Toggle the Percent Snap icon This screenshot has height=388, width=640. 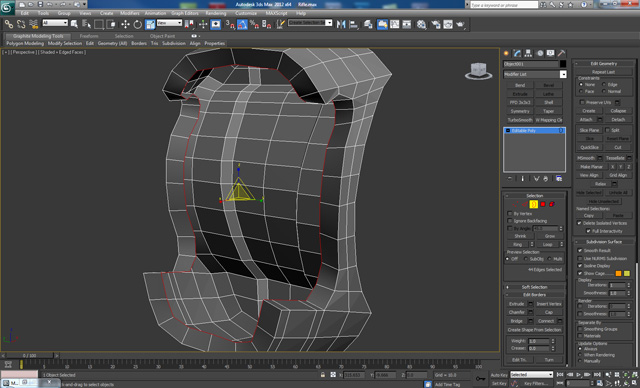click(254, 24)
